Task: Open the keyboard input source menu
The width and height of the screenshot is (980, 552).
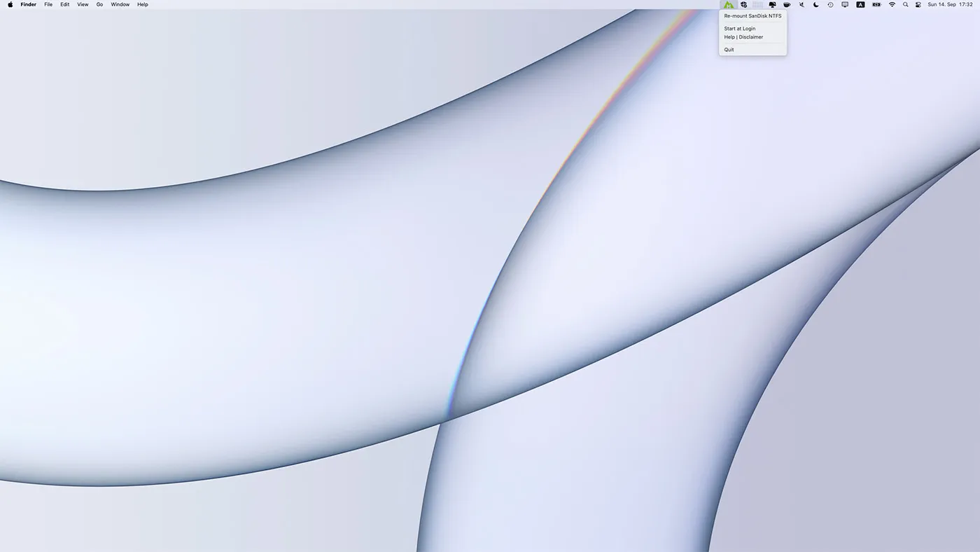Action: tap(860, 5)
